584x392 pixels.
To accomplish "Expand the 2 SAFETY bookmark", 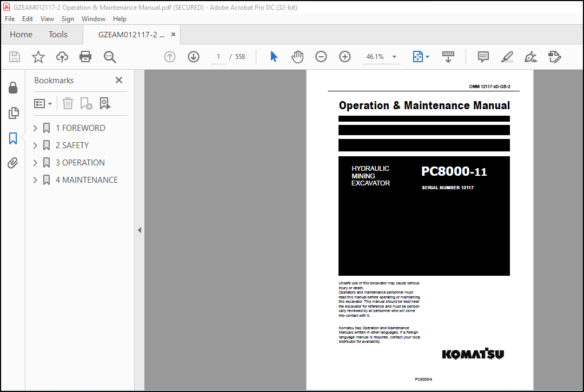I will 35,145.
